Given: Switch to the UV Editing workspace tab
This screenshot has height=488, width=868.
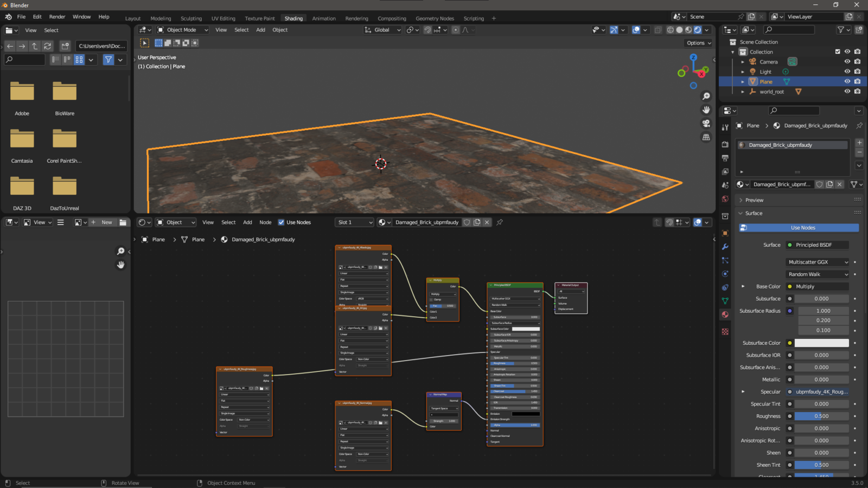Looking at the screenshot, I should pos(223,18).
